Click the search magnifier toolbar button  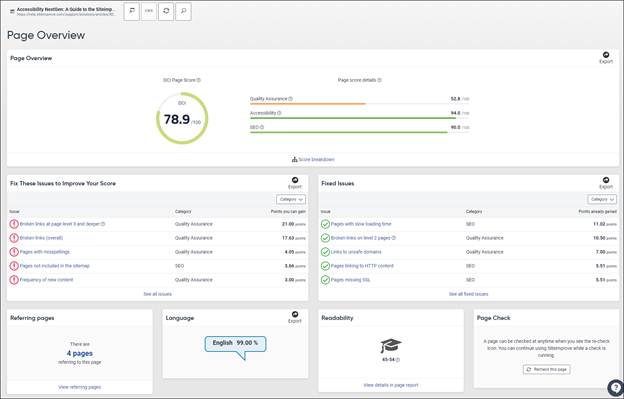(183, 11)
